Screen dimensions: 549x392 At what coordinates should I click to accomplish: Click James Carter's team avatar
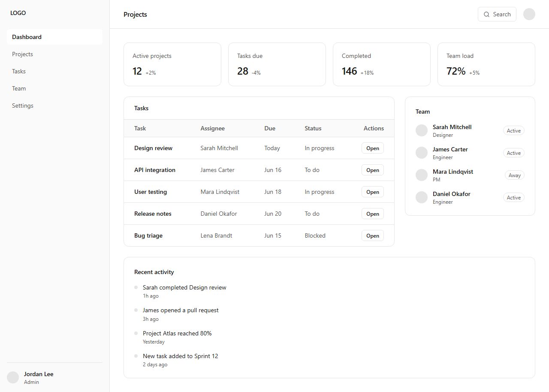tap(422, 153)
